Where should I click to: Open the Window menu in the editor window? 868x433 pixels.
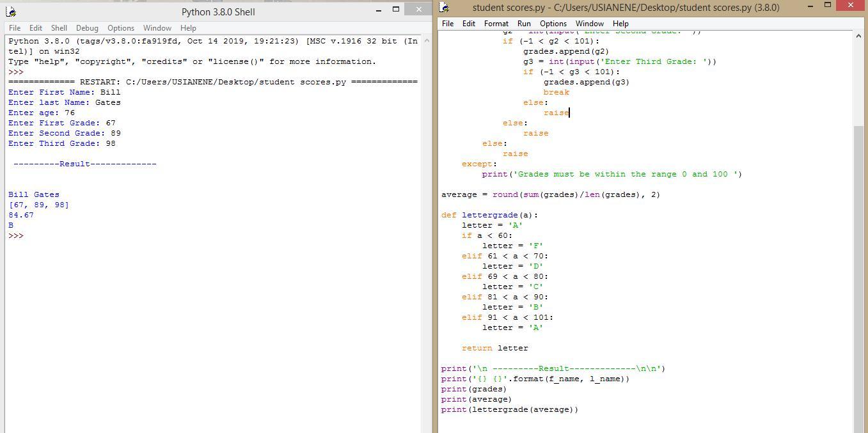tap(589, 24)
